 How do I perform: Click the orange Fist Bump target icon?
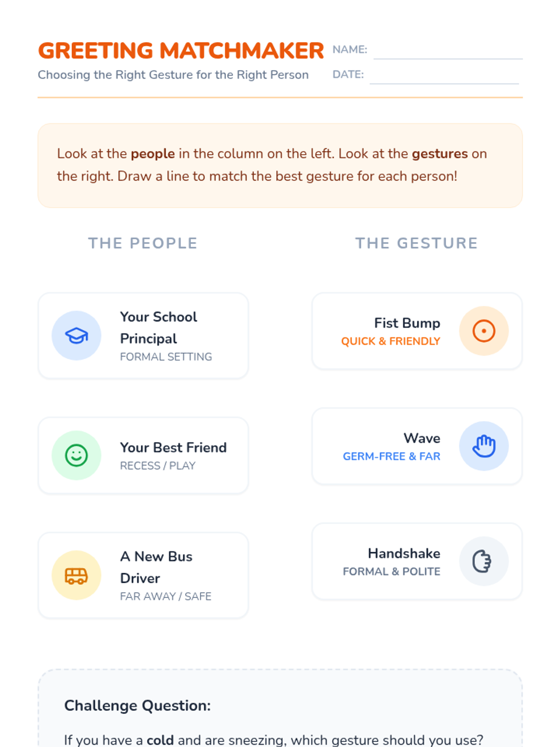tap(484, 331)
